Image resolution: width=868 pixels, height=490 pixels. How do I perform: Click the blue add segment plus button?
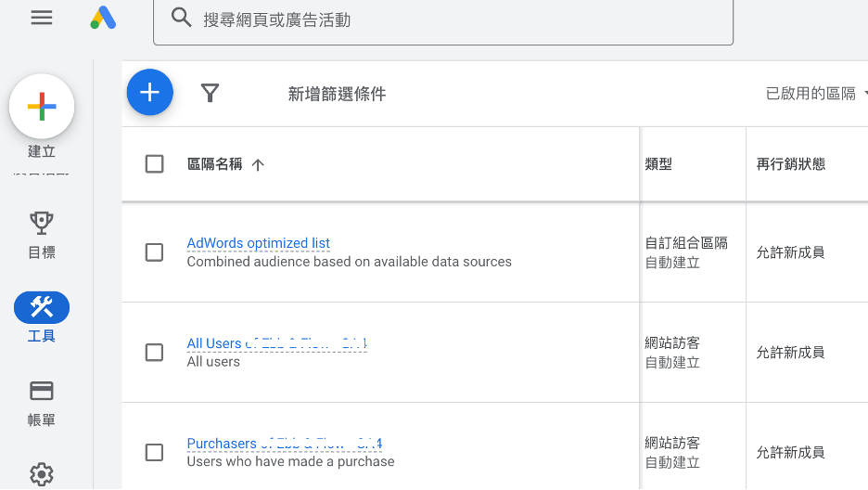(x=150, y=93)
